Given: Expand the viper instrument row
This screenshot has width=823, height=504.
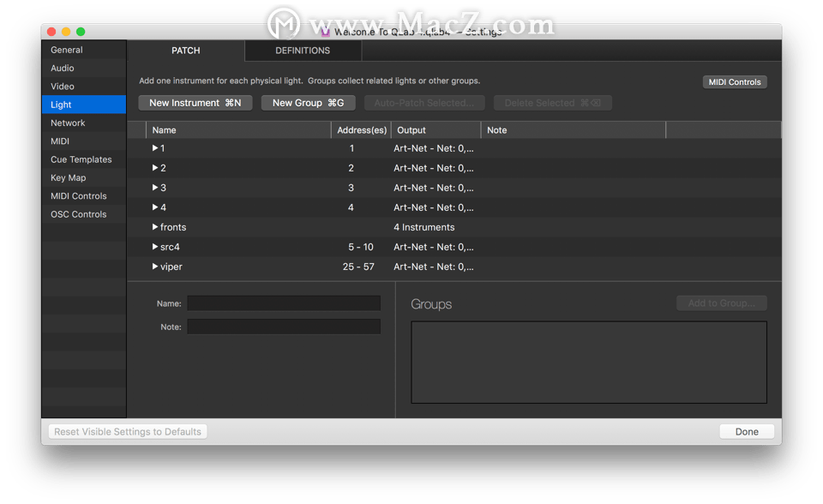Looking at the screenshot, I should tap(155, 267).
